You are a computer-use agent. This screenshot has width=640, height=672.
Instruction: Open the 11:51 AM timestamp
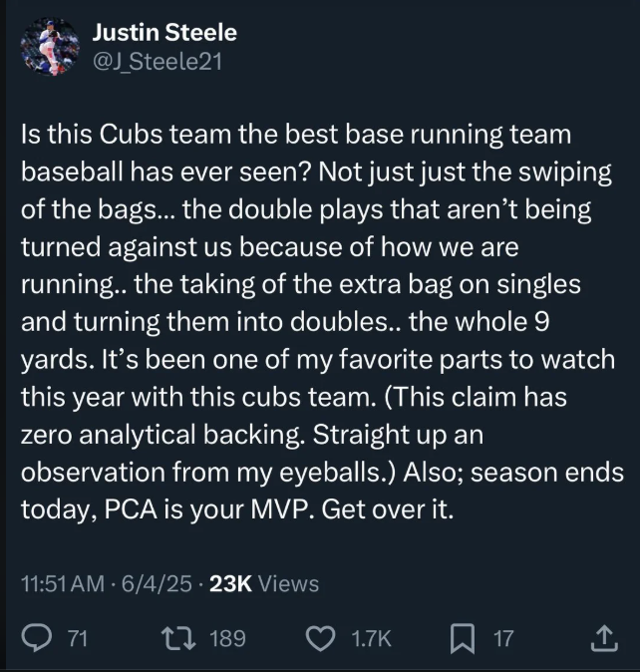(x=63, y=583)
